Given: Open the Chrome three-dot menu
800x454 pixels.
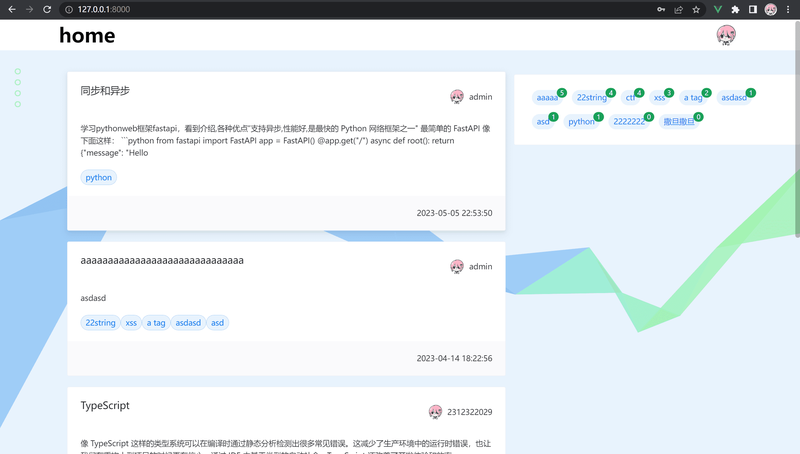Looking at the screenshot, I should [x=788, y=9].
